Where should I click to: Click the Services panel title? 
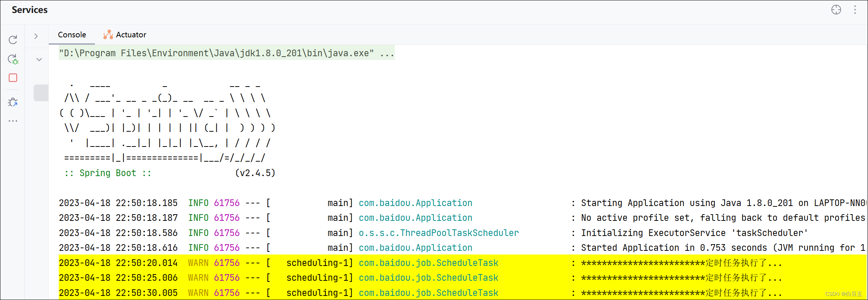[x=30, y=10]
